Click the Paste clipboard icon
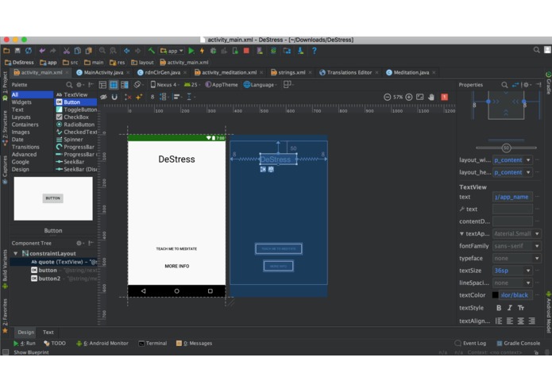 point(88,51)
